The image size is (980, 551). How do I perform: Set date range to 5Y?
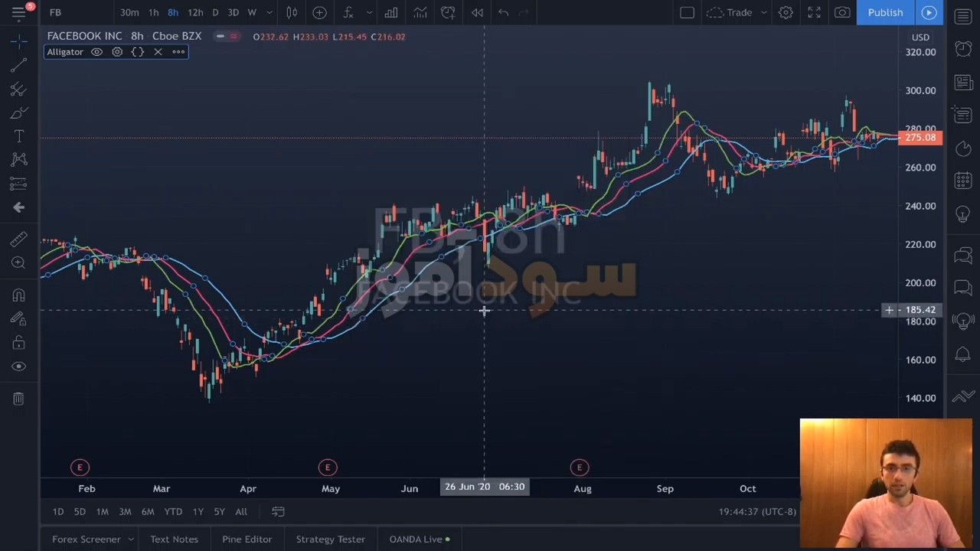point(219,511)
